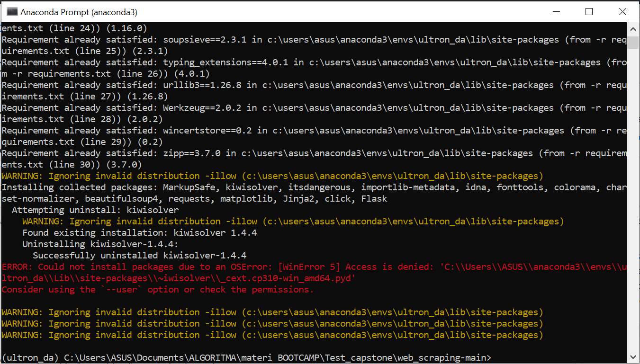This screenshot has height=364, width=640.
Task: Maximize the Anaconda Prompt window
Action: coord(589,11)
